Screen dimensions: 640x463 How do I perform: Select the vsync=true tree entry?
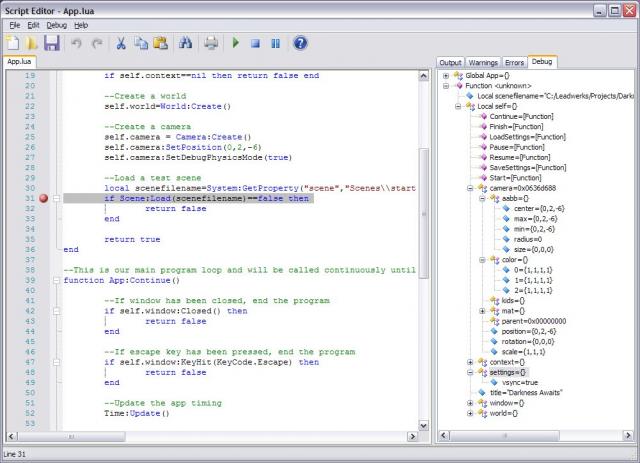coord(521,382)
